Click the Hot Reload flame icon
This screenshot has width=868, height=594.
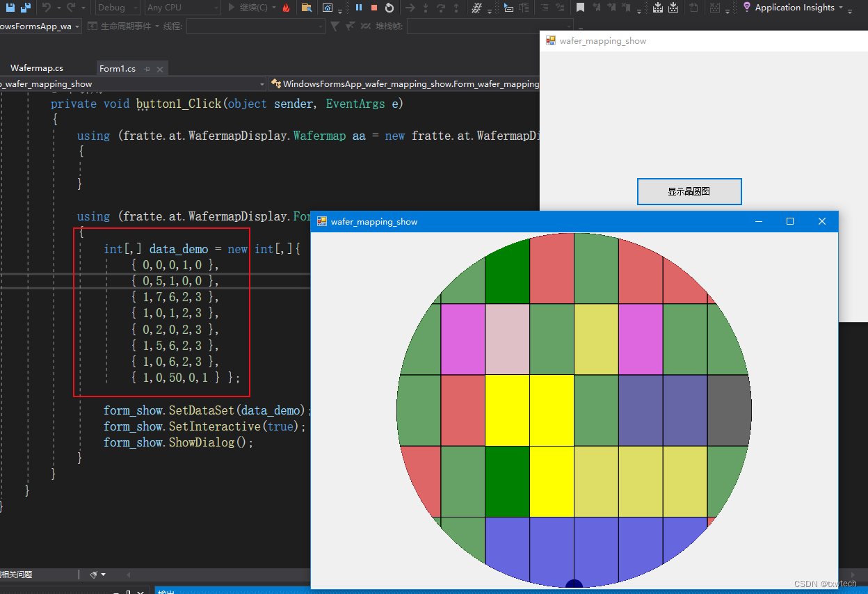click(x=287, y=8)
